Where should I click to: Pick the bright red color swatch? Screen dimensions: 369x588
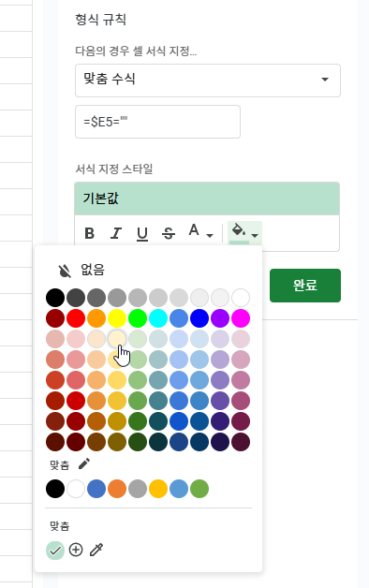pos(76,318)
